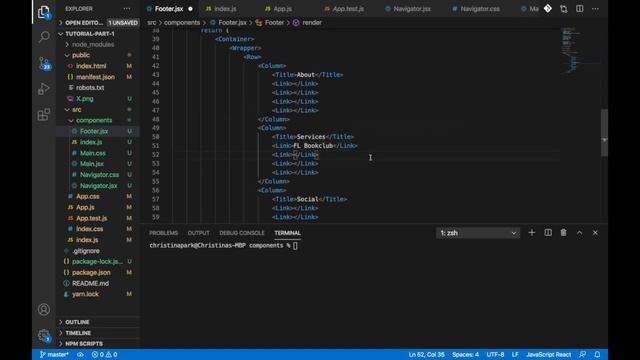This screenshot has height=360, width=640.
Task: Change language mode JavaScript React
Action: coord(549,354)
